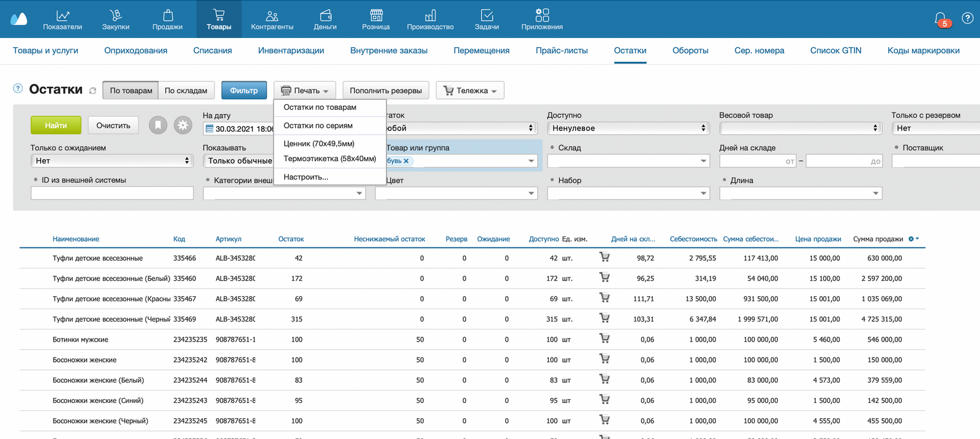The height and width of the screenshot is (439, 980).
Task: Switch view to По товарам
Action: (x=131, y=91)
